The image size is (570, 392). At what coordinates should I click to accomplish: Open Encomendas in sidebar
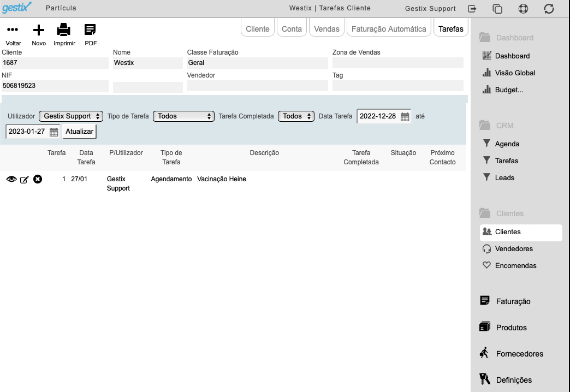pyautogui.click(x=515, y=265)
